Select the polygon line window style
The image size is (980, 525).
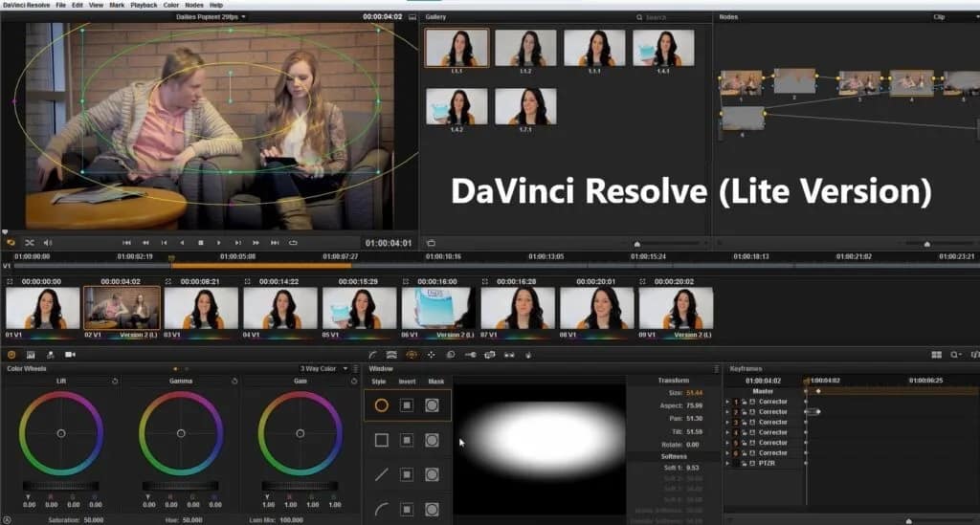click(x=381, y=475)
